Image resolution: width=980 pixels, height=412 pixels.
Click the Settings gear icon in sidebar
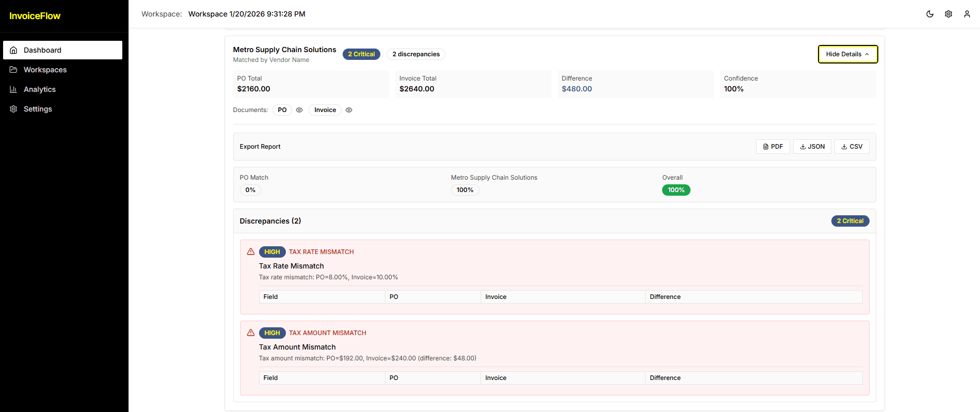pyautogui.click(x=13, y=109)
